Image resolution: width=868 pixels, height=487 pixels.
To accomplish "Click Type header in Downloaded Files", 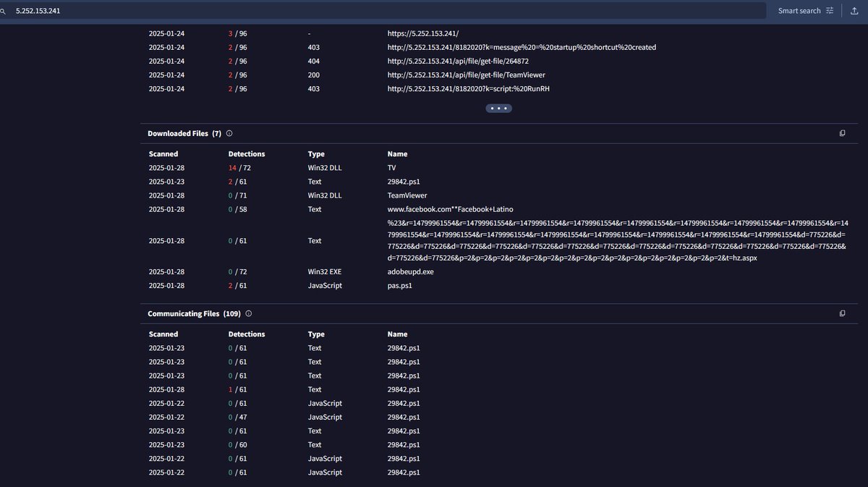I will 316,154.
